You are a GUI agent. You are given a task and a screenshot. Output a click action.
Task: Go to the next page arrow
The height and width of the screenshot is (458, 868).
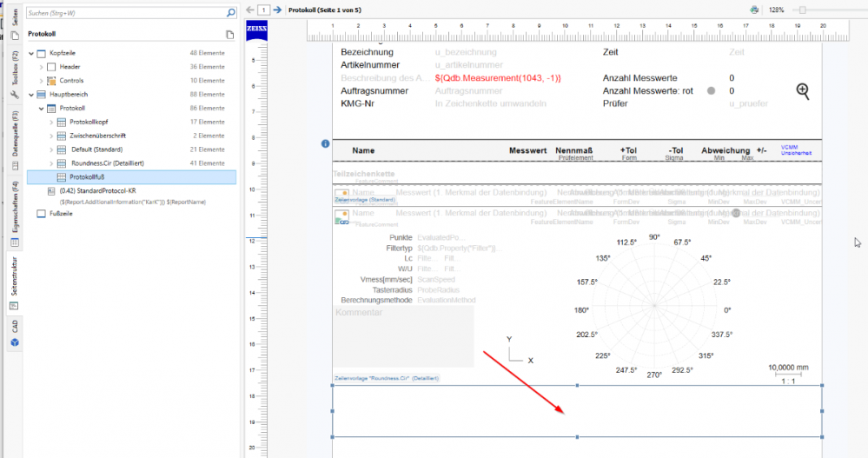(277, 10)
